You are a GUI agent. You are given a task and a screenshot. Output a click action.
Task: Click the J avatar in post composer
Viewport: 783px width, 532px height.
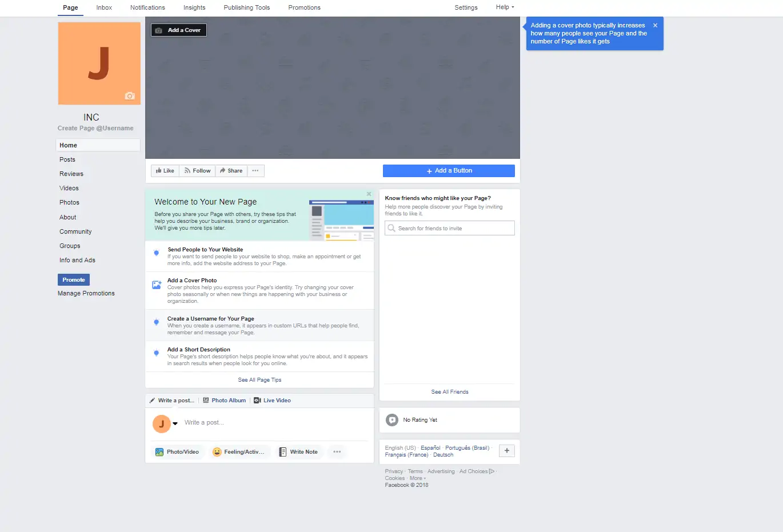tap(162, 424)
